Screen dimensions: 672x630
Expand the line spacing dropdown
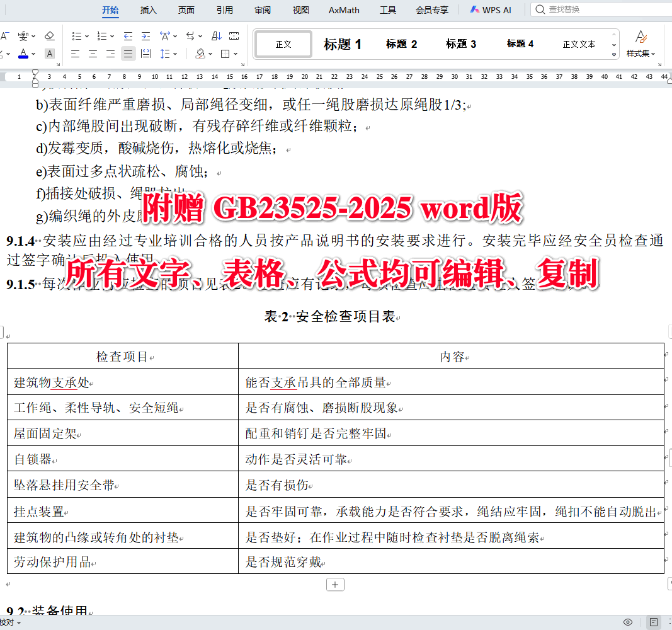[x=174, y=54]
